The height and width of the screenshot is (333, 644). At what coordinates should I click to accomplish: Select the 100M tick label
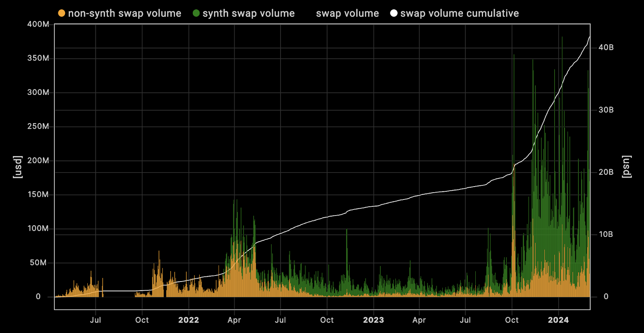38,228
